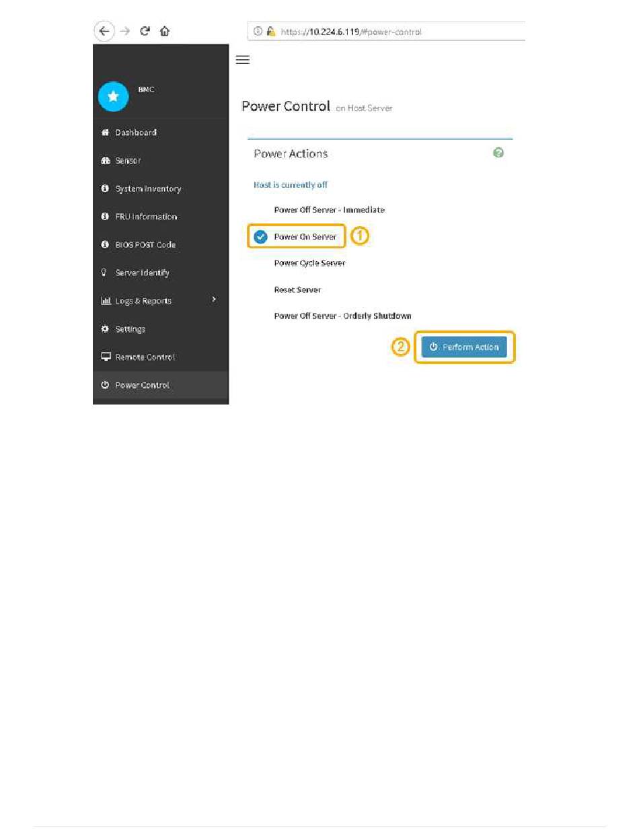Click the Settings gear icon
Viewport: 639px width, 840px height.
pos(105,329)
